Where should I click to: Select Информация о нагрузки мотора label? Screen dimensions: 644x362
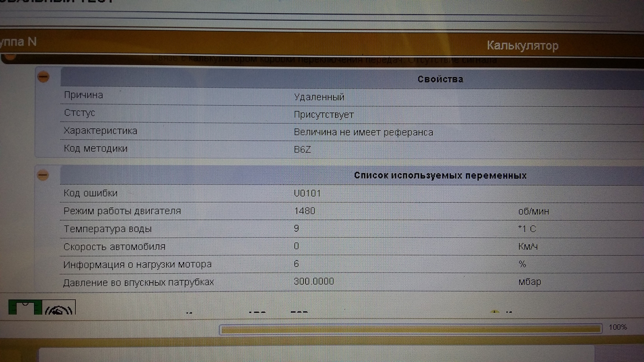pos(138,264)
